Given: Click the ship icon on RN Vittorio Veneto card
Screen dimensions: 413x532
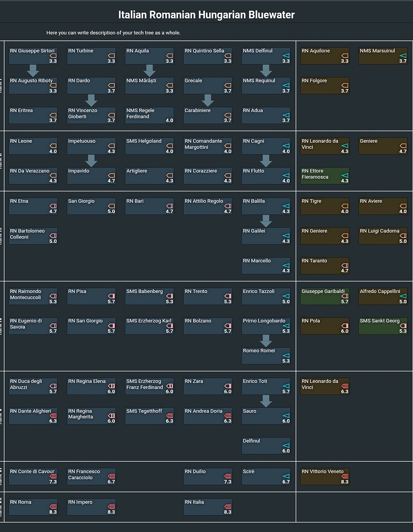Looking at the screenshot, I should point(344,476).
